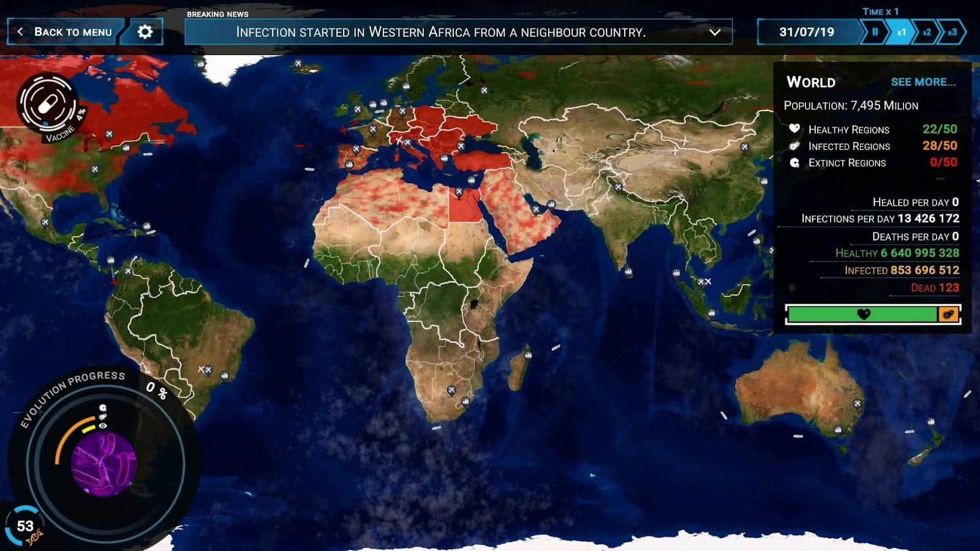Click the eye icon in Evolution Progress
This screenshot has height=551, width=980.
103,425
